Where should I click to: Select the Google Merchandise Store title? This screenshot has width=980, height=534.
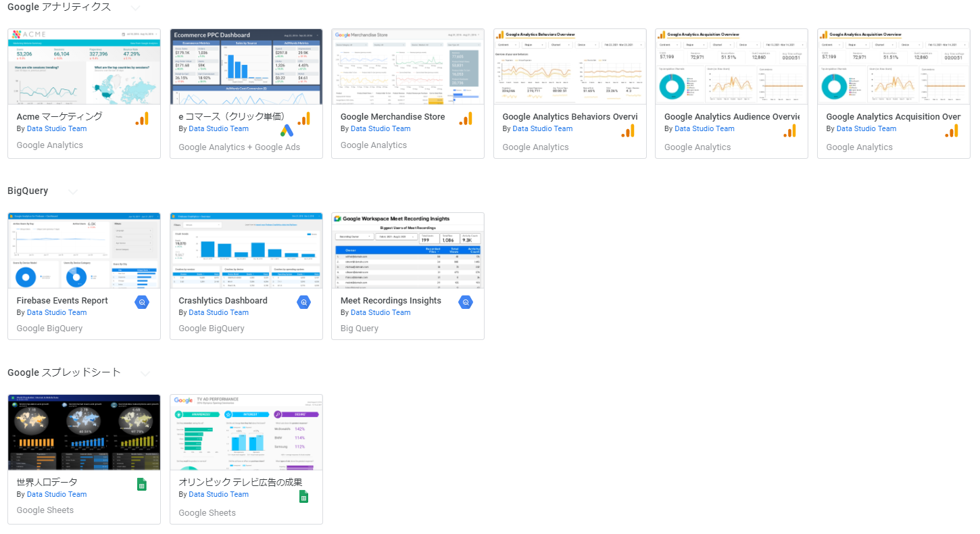coord(393,117)
